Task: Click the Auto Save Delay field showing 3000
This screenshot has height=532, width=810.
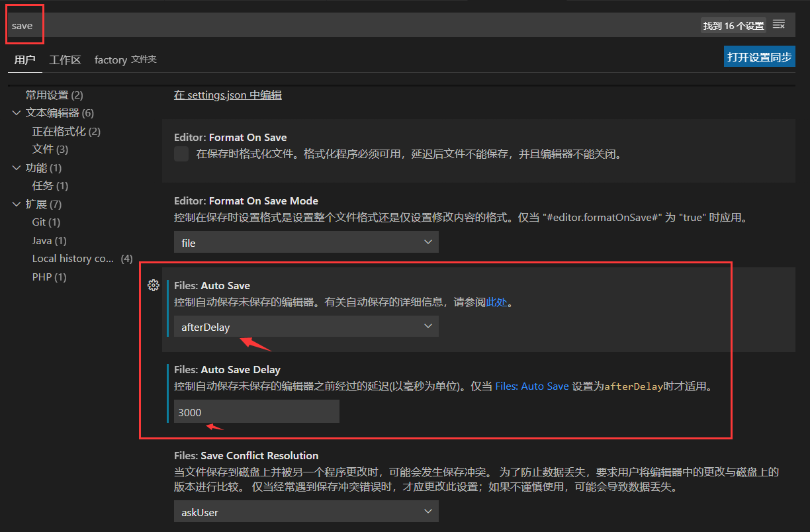Action: click(256, 412)
